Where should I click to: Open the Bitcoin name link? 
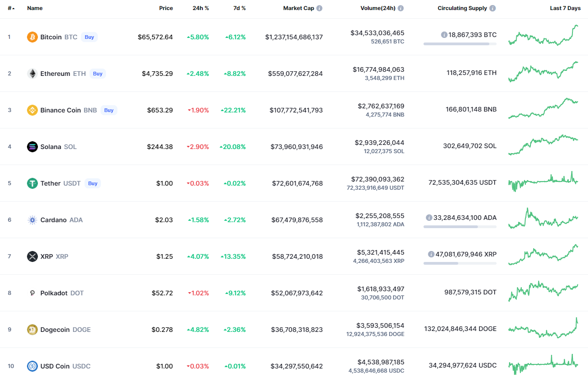[x=51, y=37]
